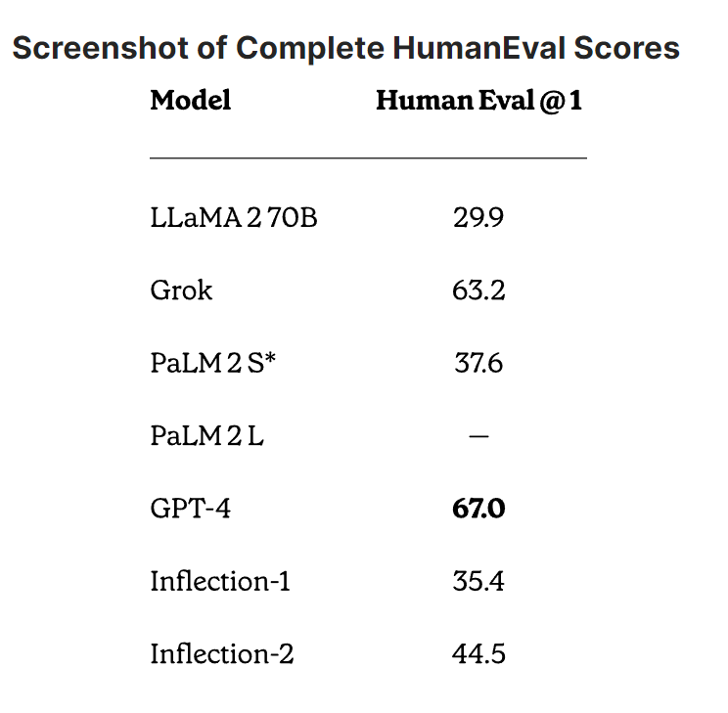Click the 29.9 score value
Screen dimensions: 728x713
[x=478, y=217]
